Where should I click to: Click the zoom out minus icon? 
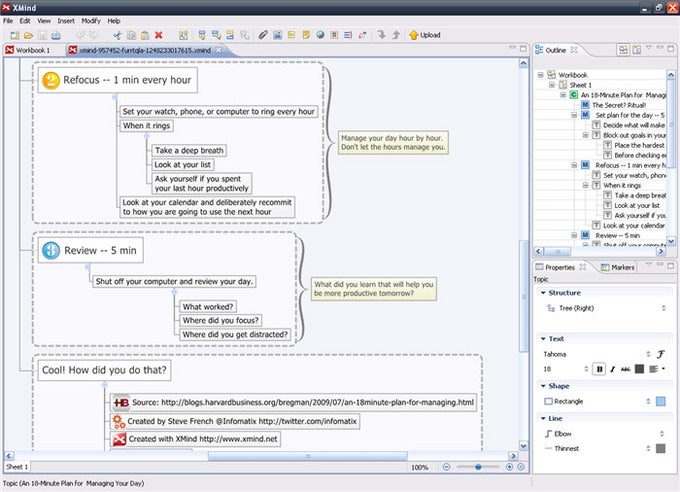pyautogui.click(x=446, y=467)
